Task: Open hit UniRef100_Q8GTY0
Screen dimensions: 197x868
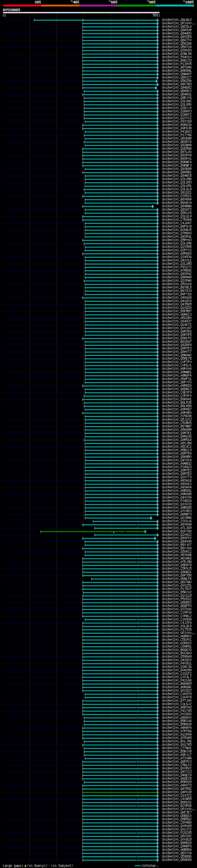Action: 176,40
